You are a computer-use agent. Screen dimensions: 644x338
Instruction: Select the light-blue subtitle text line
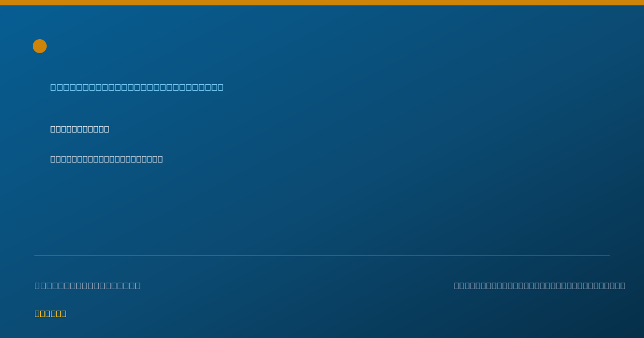click(137, 87)
